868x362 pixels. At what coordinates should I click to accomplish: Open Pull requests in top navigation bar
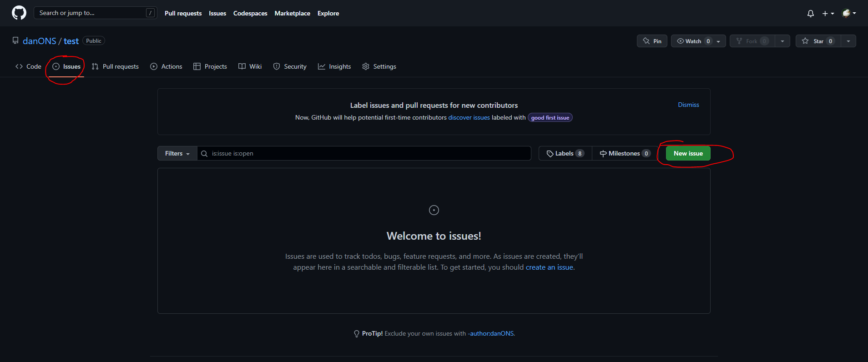[183, 13]
